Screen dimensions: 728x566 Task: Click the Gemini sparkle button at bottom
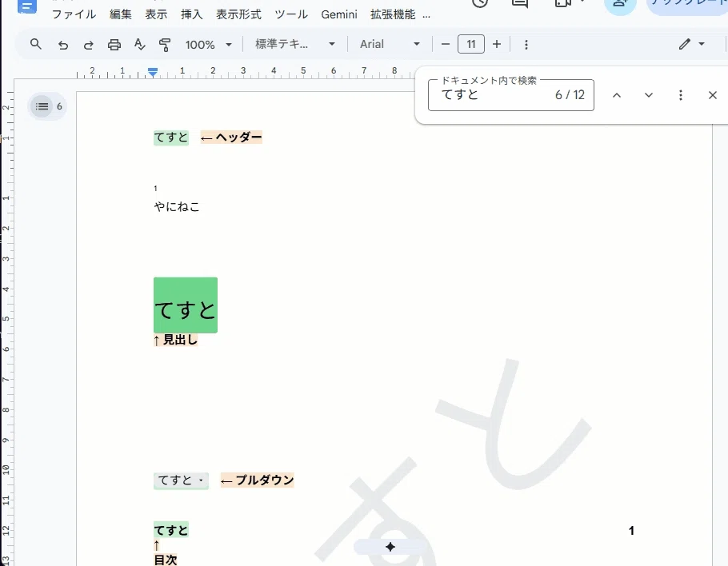pos(390,547)
